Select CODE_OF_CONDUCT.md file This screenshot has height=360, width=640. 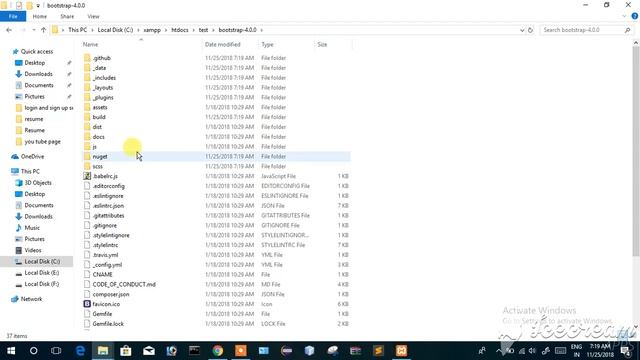click(124, 284)
